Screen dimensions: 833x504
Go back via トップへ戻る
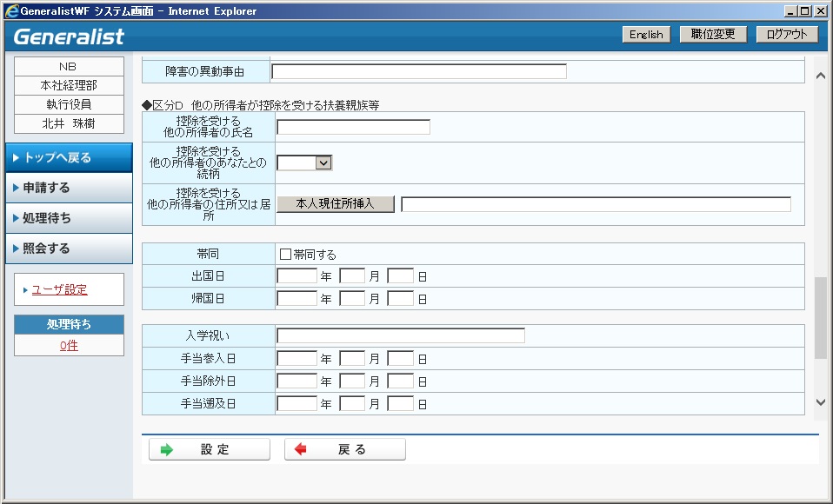(x=68, y=157)
